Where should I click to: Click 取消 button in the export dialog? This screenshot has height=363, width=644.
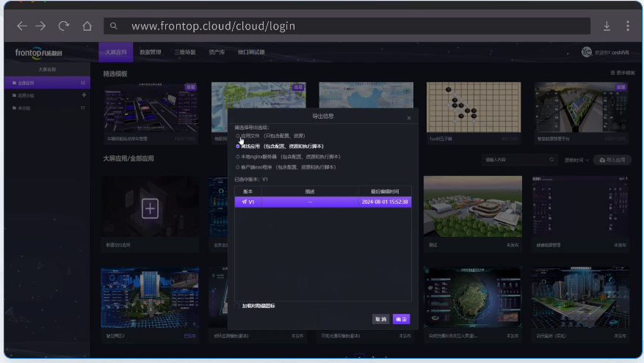380,319
